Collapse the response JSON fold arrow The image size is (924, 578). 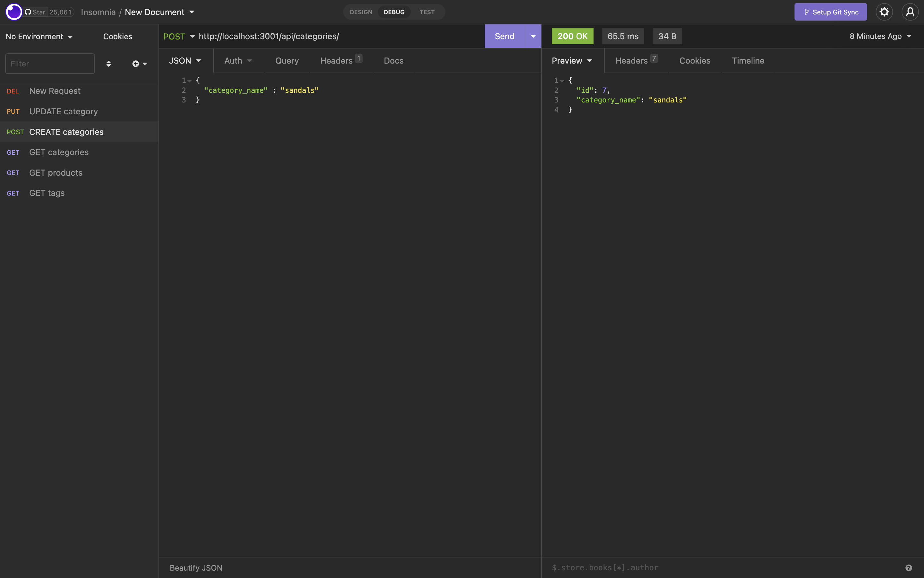[x=562, y=81]
